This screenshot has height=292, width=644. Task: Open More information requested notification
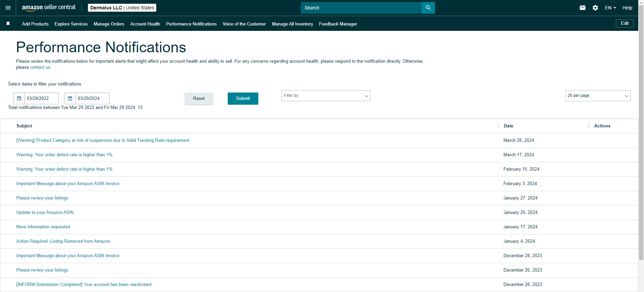[x=43, y=227]
